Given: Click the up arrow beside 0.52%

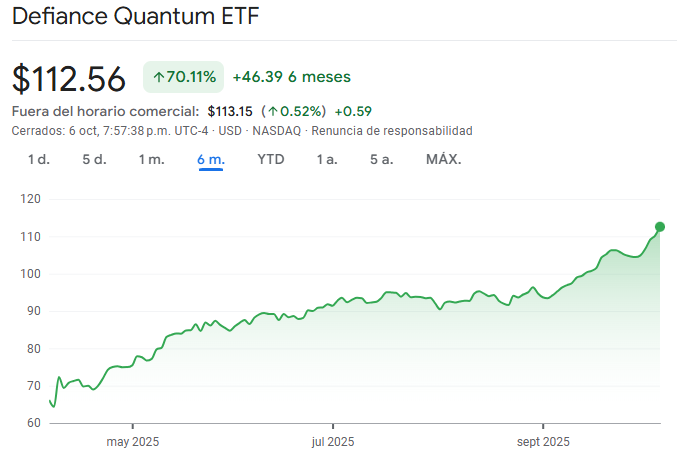Looking at the screenshot, I should pyautogui.click(x=273, y=111).
